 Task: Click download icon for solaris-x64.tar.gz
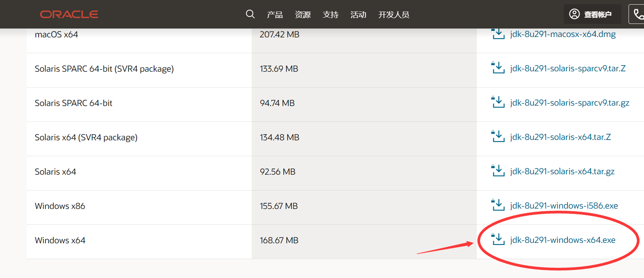[498, 171]
